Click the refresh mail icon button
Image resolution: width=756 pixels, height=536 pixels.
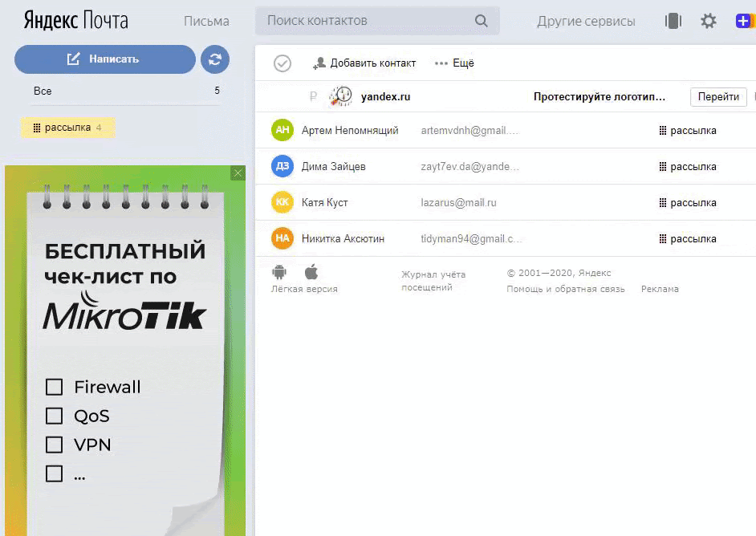(215, 59)
